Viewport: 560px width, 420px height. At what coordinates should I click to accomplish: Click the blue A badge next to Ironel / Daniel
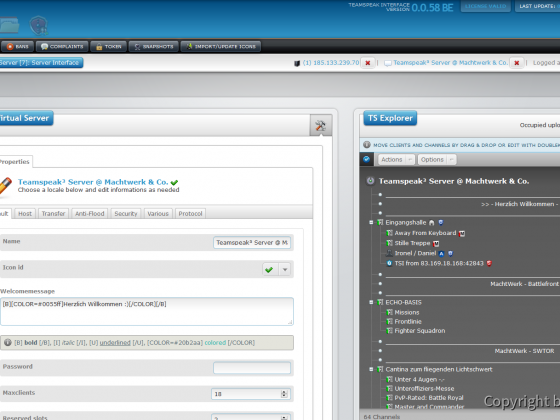coord(441,254)
